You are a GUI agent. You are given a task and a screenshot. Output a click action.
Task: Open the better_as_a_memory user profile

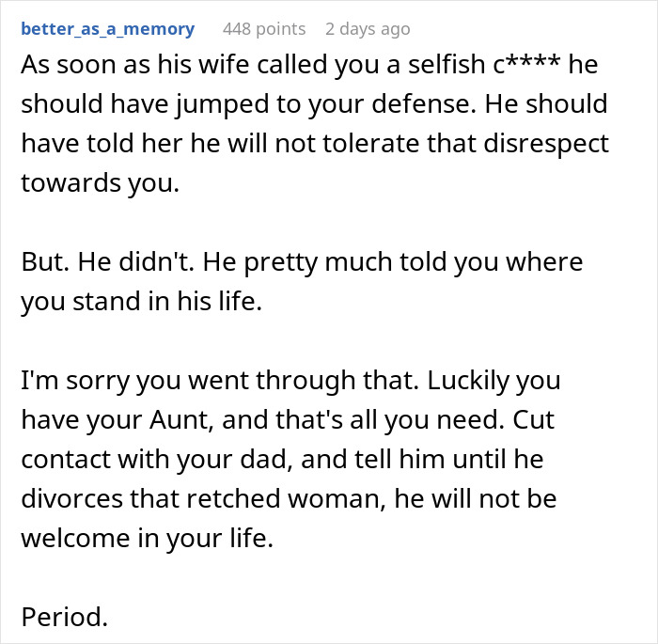(107, 28)
